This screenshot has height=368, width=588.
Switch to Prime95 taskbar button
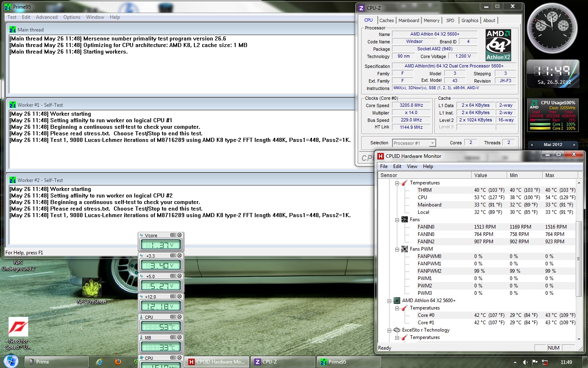(349, 362)
